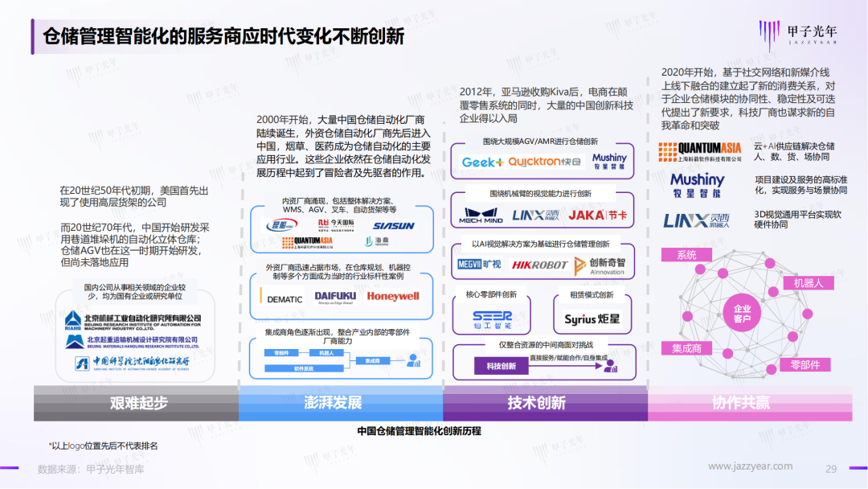Screen dimensions: 868x489
Task: Click the person icon after the 科技创新 arrow
Action: pyautogui.click(x=611, y=365)
